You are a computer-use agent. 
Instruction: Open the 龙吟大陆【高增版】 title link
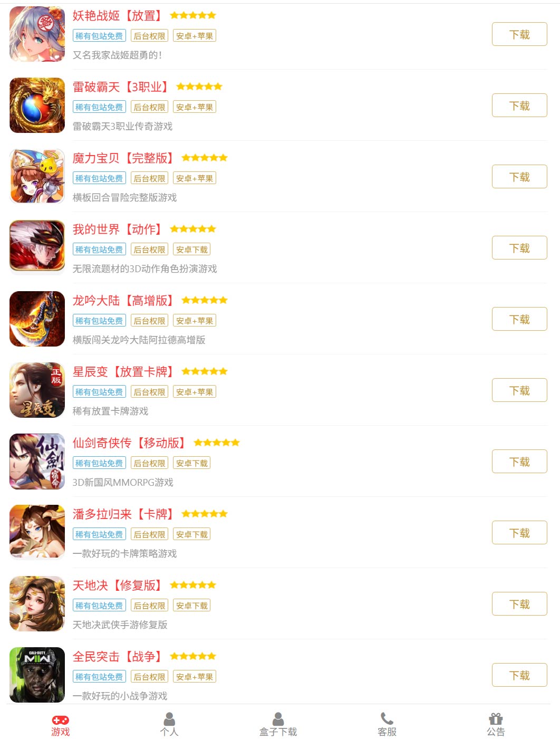coord(123,301)
